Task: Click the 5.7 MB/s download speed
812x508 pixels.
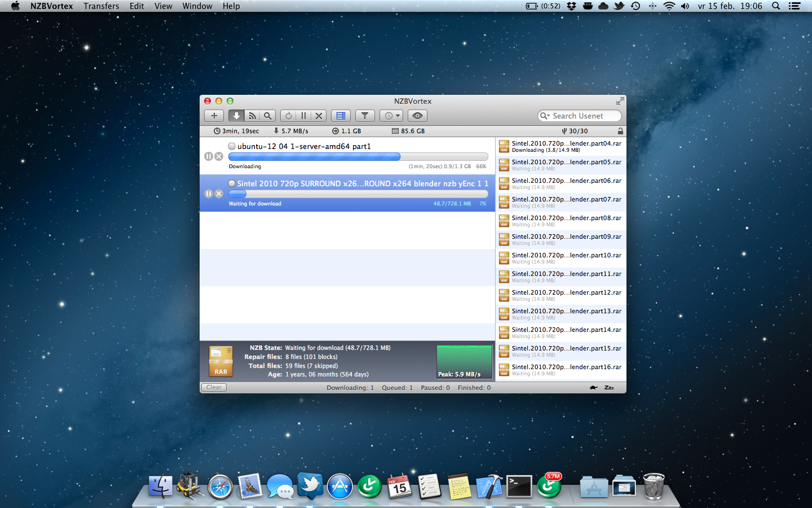Action: [291, 131]
